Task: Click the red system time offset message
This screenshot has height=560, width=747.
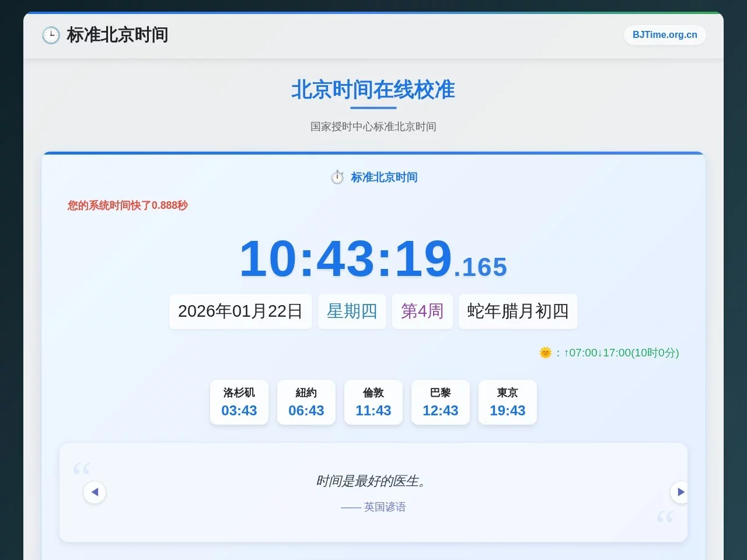Action: [126, 205]
